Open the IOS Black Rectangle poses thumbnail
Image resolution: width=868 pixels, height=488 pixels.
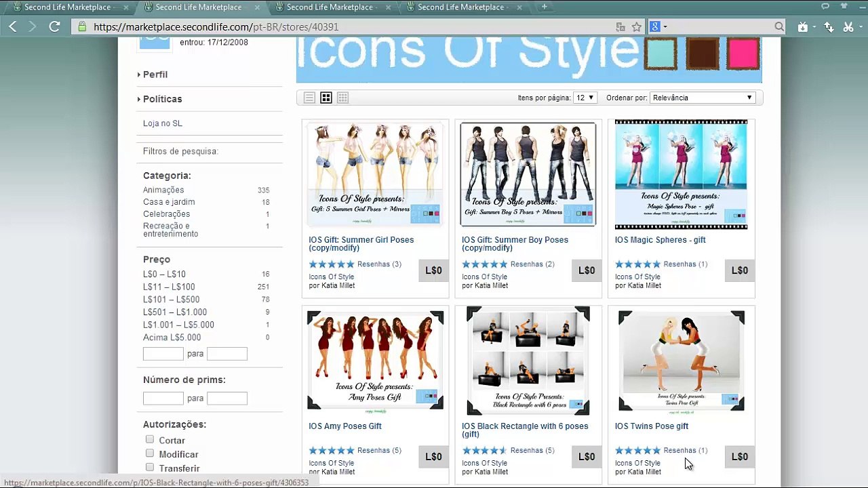click(528, 361)
